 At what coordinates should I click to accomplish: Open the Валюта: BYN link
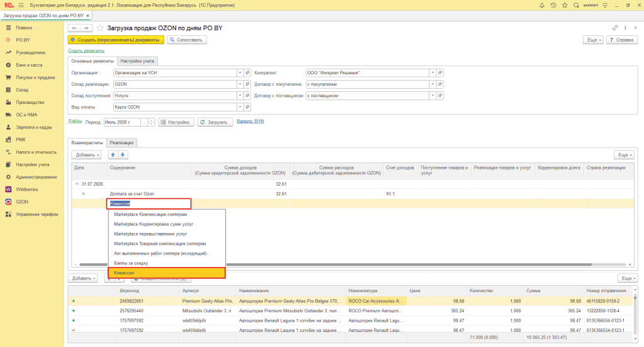pyautogui.click(x=250, y=122)
